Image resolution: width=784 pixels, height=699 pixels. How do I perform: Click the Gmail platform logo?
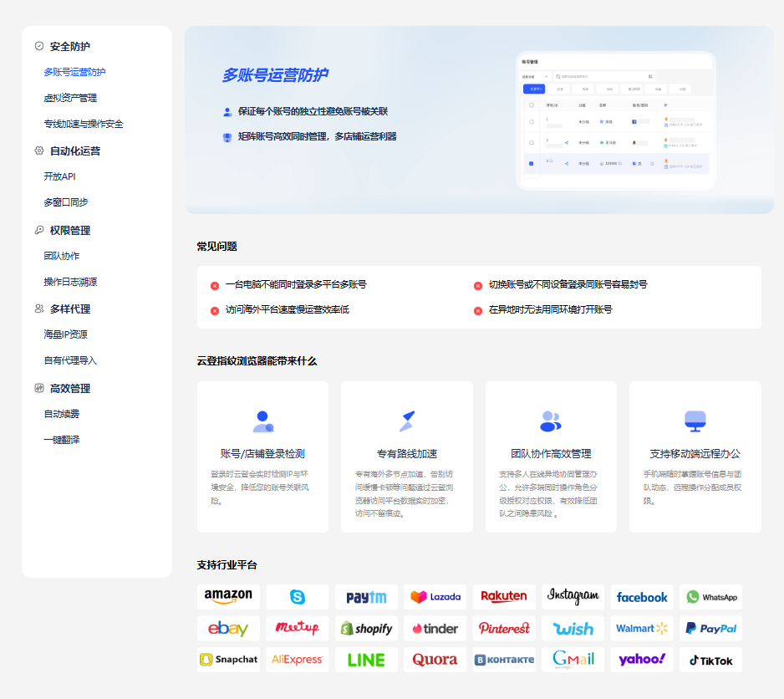coord(573,660)
